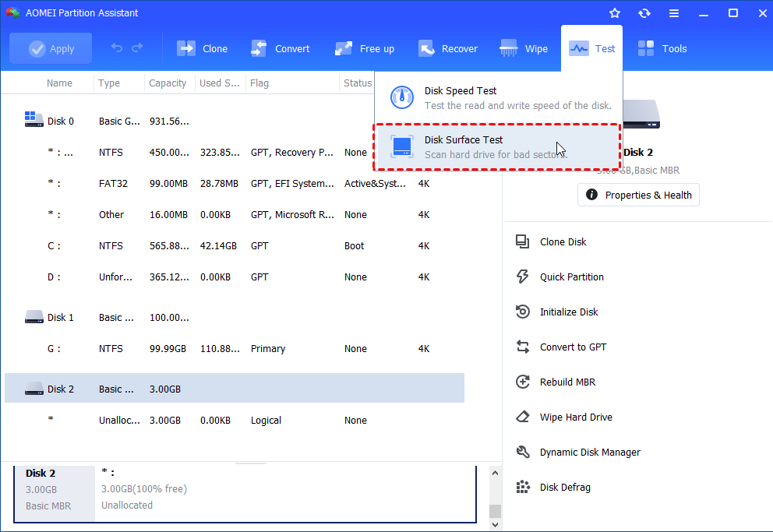Select Dynamic Disk Manager option text
This screenshot has width=773, height=532.
(x=590, y=453)
